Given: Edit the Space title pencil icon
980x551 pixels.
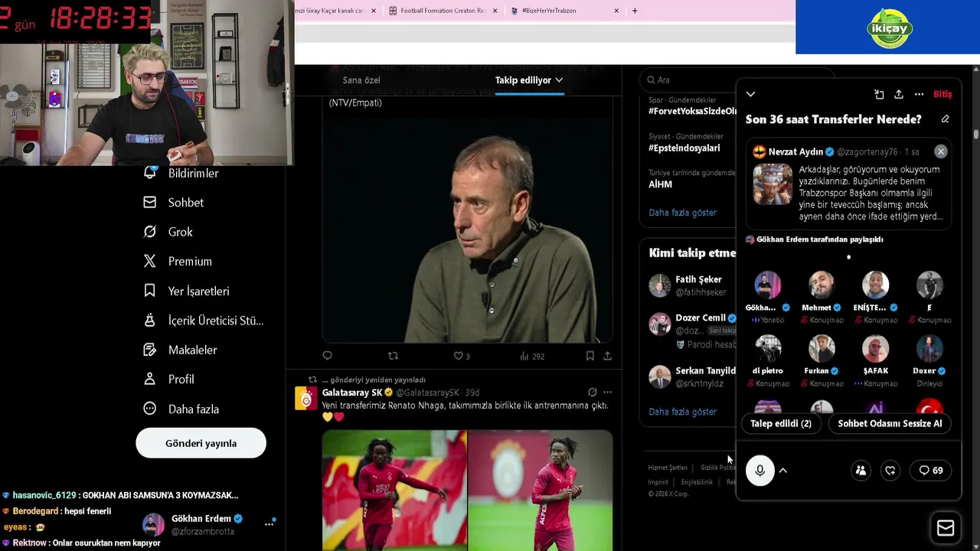Looking at the screenshot, I should (945, 119).
